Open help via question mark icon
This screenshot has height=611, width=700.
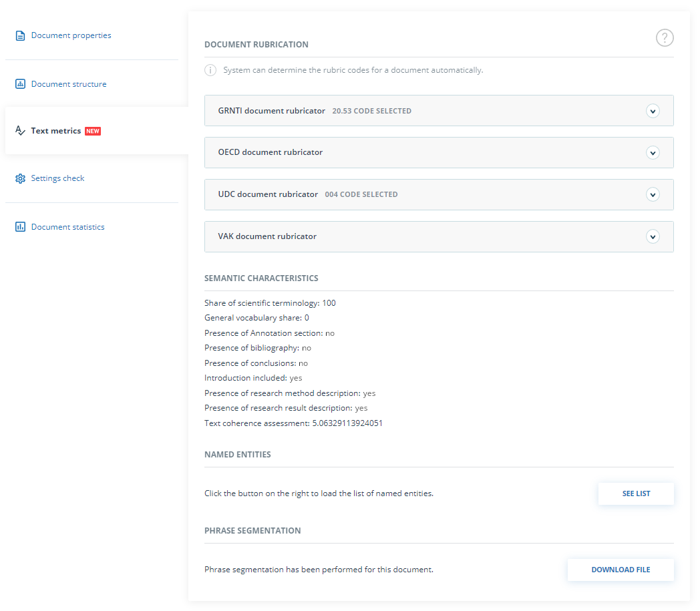pyautogui.click(x=665, y=38)
